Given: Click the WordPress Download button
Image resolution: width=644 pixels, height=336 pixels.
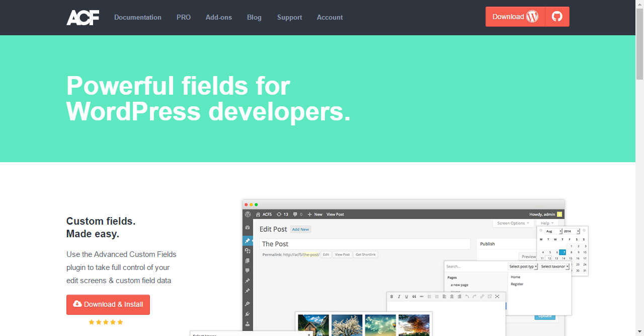Looking at the screenshot, I should (515, 17).
